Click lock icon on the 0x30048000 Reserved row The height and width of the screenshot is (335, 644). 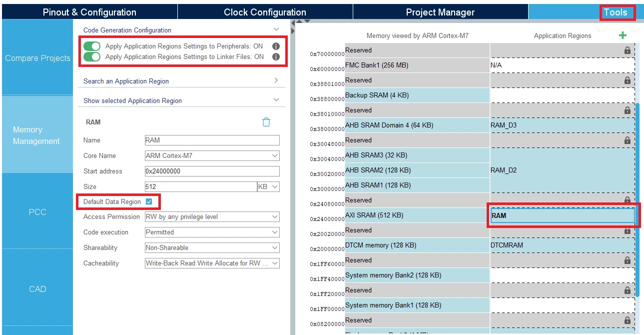627,140
